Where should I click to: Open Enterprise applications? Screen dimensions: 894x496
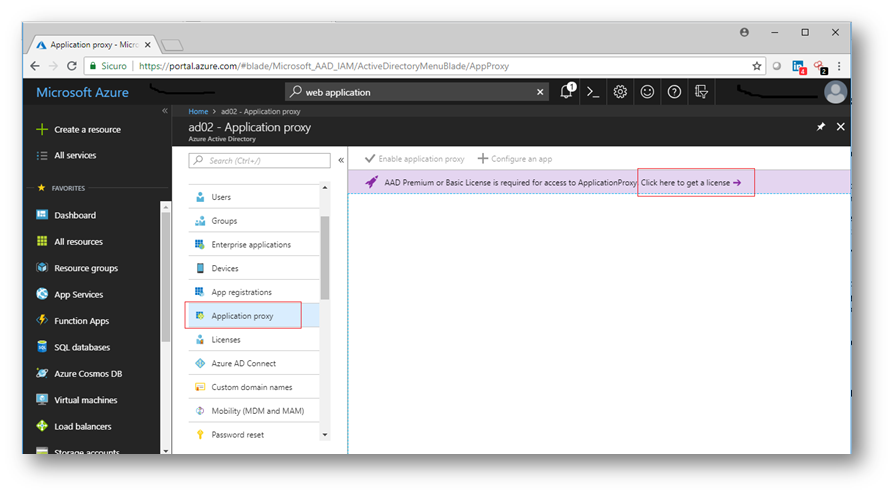click(254, 245)
